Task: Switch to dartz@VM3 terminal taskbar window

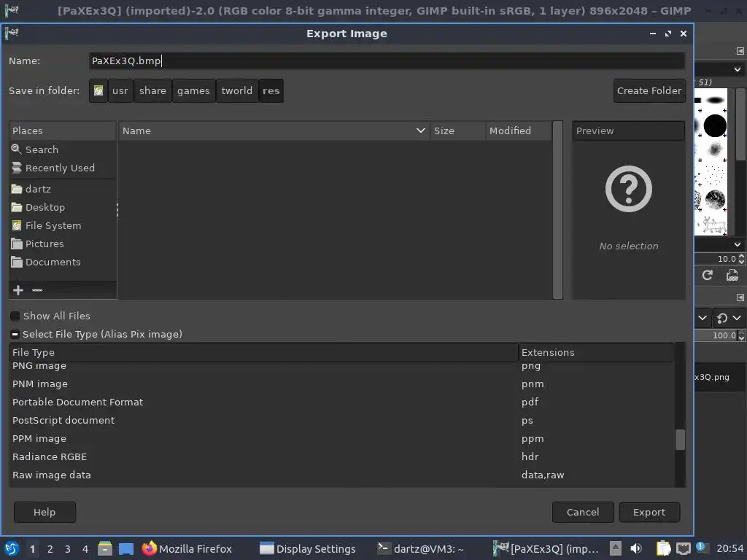Action: (421, 548)
